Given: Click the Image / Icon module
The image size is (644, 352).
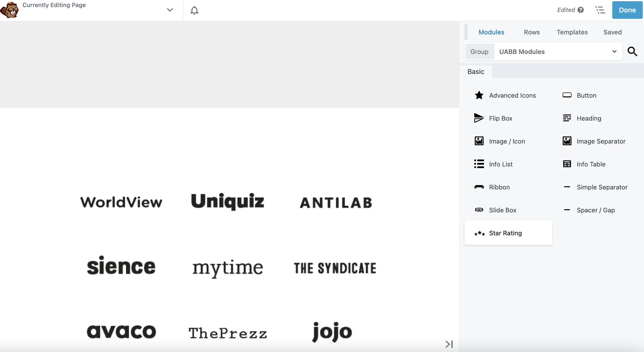Looking at the screenshot, I should point(507,141).
